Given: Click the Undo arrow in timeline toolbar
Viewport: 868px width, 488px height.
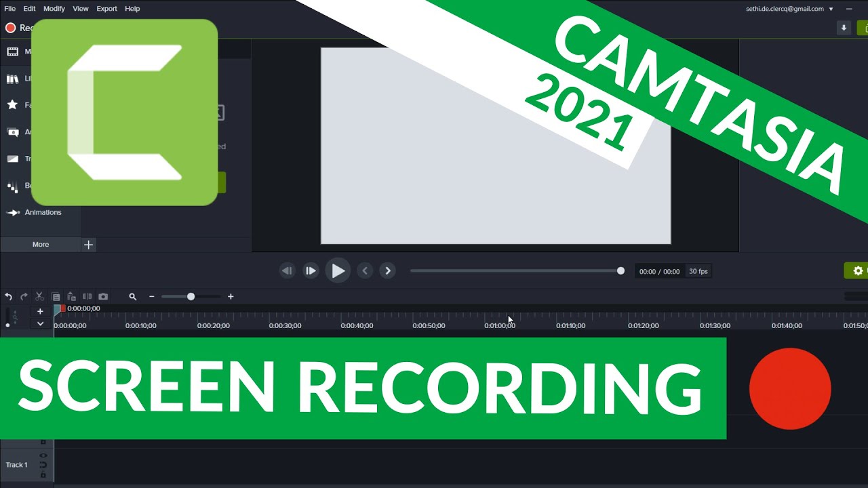Looking at the screenshot, I should 8,297.
